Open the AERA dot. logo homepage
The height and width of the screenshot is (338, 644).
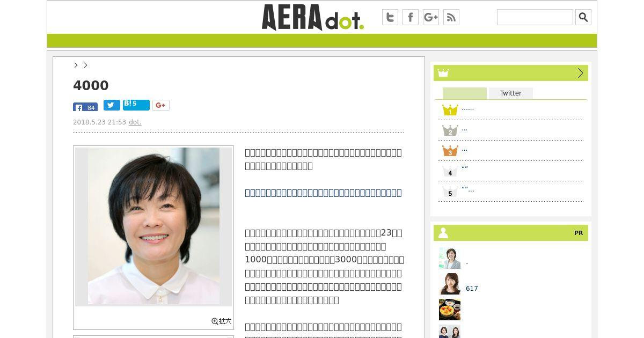[313, 17]
